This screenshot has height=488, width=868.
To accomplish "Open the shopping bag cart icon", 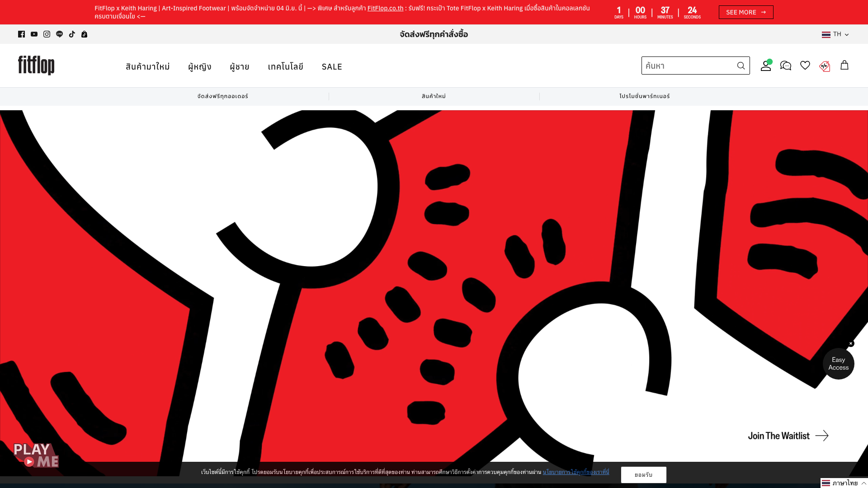I will coord(844,66).
